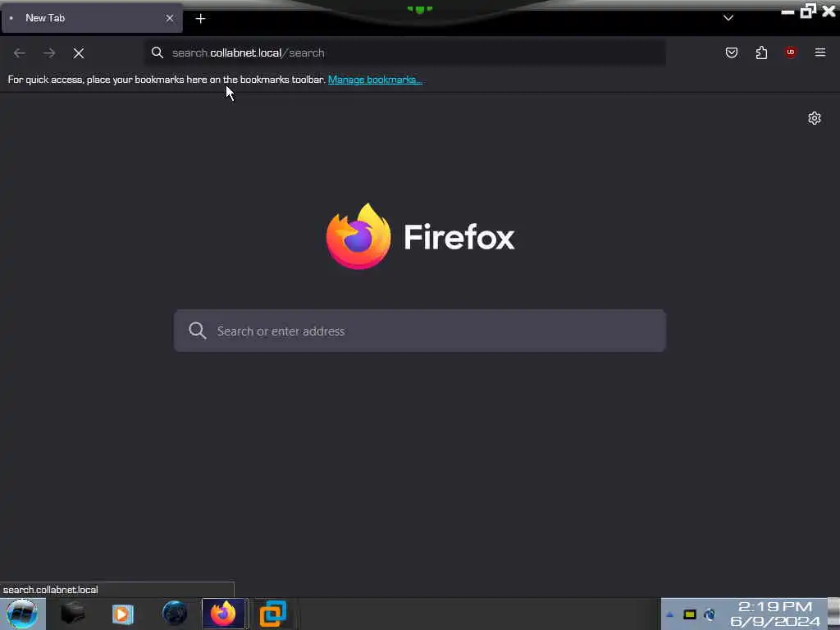Click the address bar magnifier search icon

157,52
